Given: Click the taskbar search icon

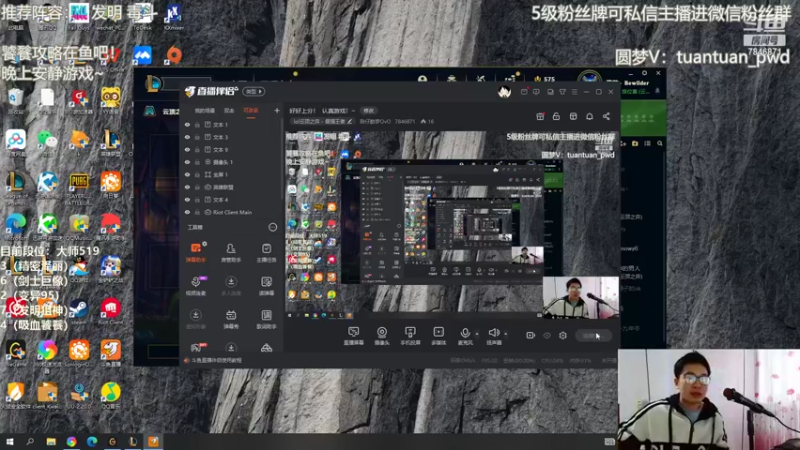Looking at the screenshot, I should coord(30,441).
